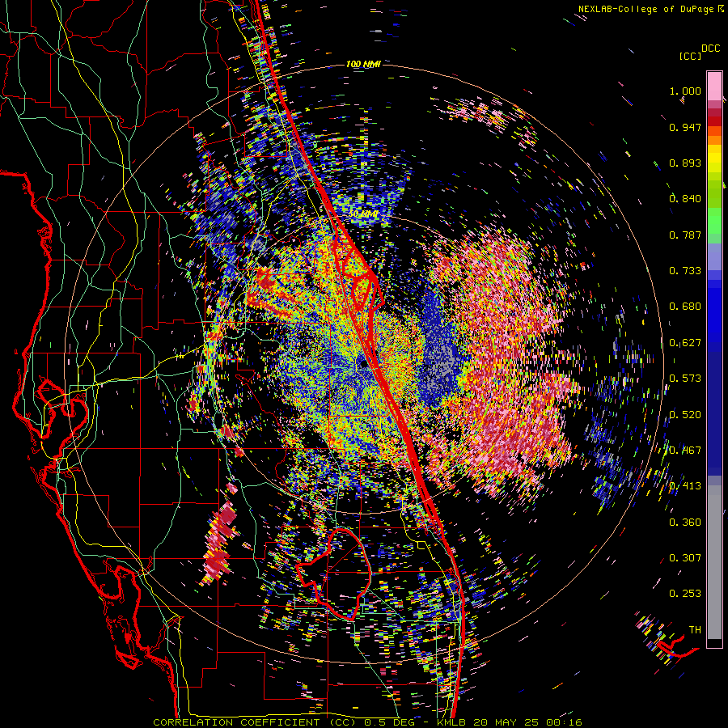
Task: Pick the bright green segment of color bar
Action: point(714,221)
